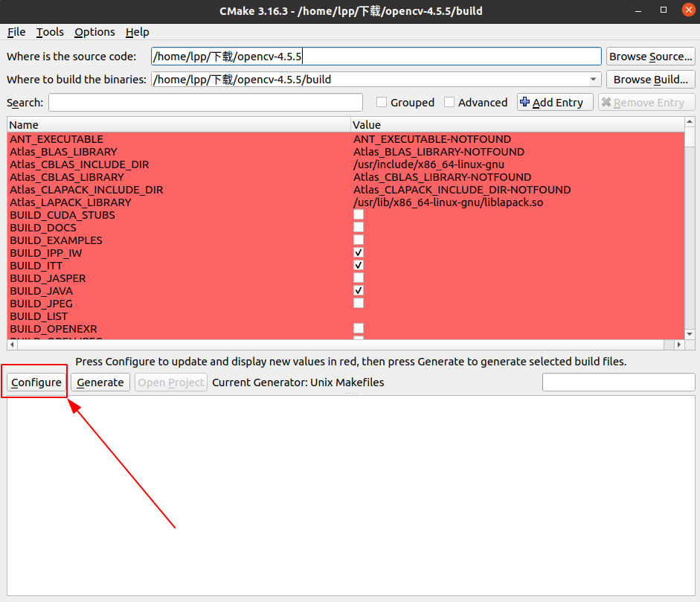Minimize the CMake window
This screenshot has width=700, height=602.
[x=638, y=10]
